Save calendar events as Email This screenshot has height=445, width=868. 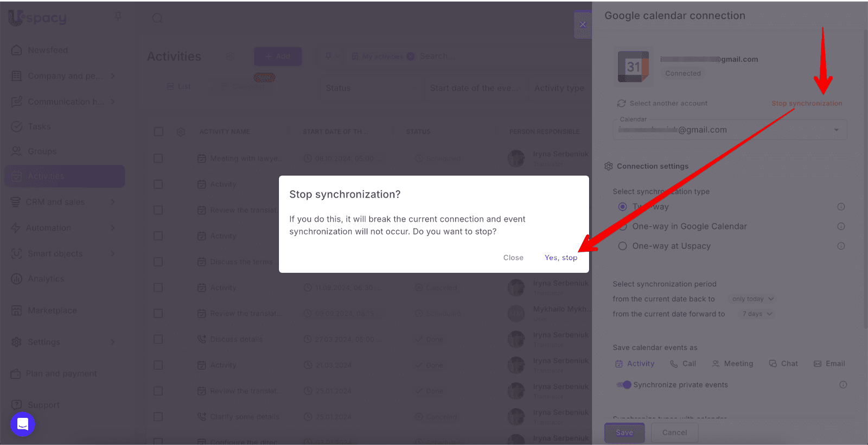click(829, 364)
